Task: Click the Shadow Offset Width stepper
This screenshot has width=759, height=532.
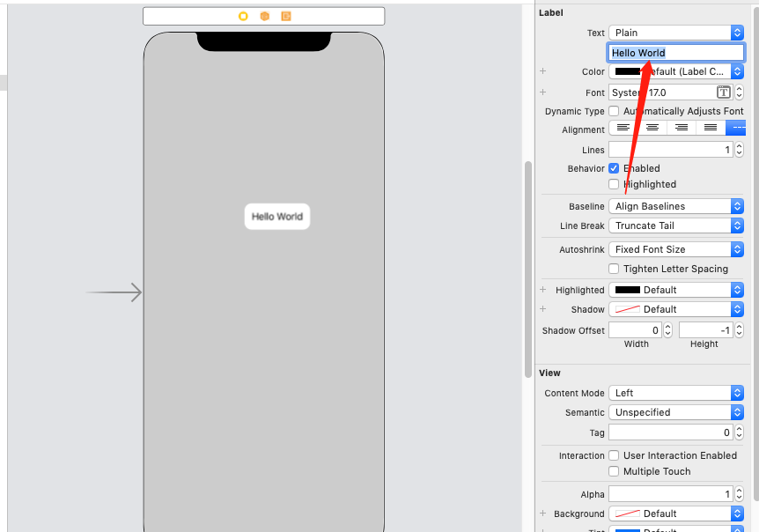Action: pyautogui.click(x=668, y=330)
